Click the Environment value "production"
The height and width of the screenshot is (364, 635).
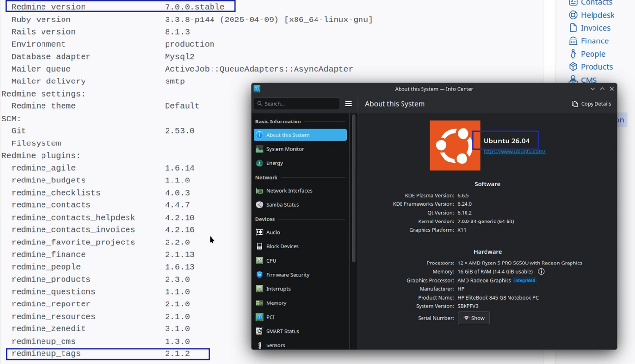click(190, 44)
